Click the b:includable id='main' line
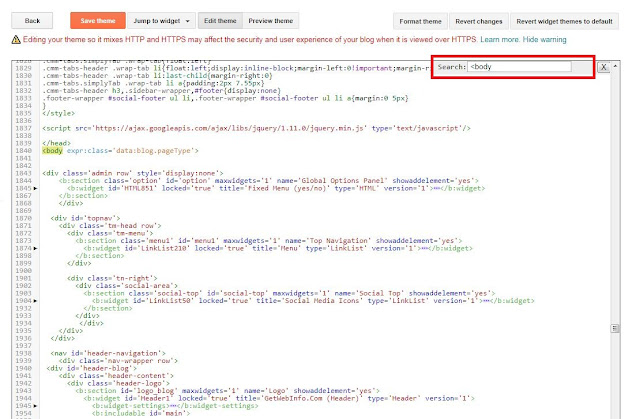Image resolution: width=640 pixels, height=419 pixels. pos(141,413)
